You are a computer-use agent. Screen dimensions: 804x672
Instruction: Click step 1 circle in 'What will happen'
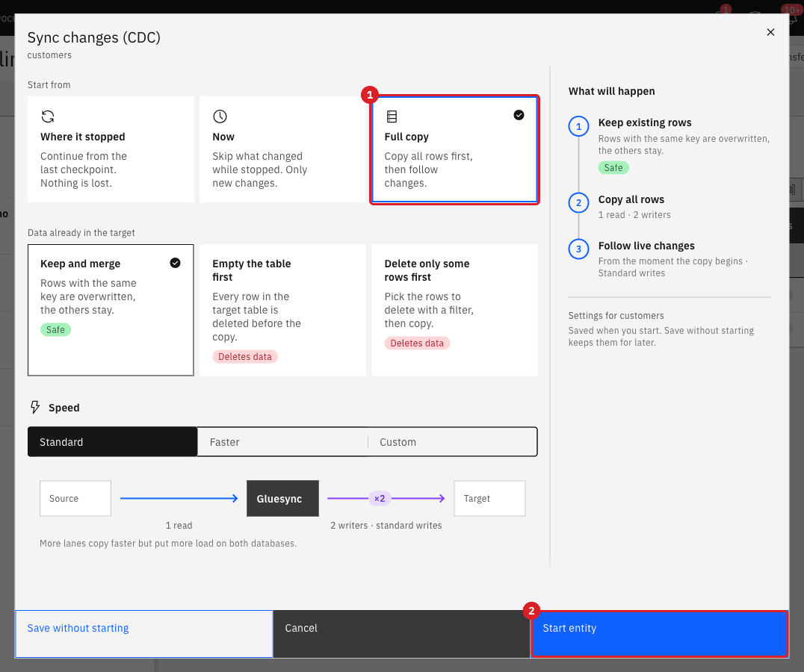[x=579, y=126]
